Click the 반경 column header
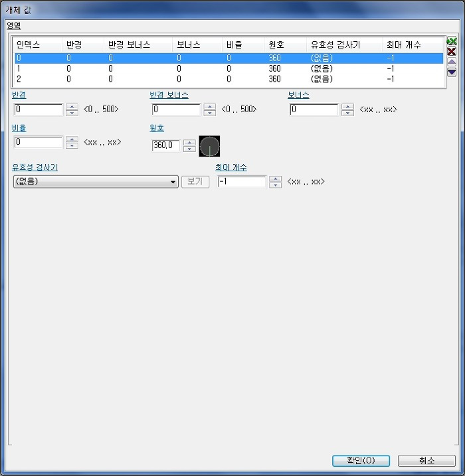465x476 pixels. click(x=83, y=45)
